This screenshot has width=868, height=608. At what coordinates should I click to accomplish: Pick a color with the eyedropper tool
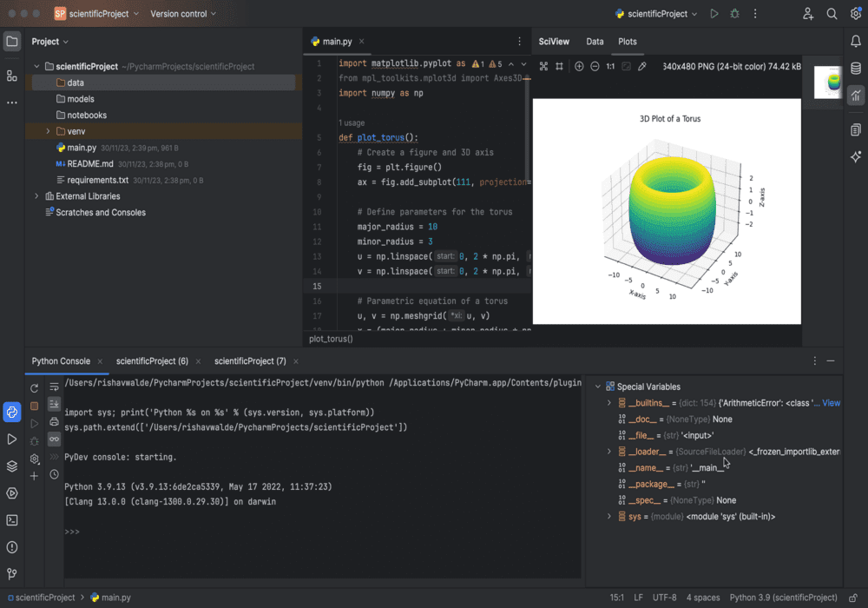point(642,66)
